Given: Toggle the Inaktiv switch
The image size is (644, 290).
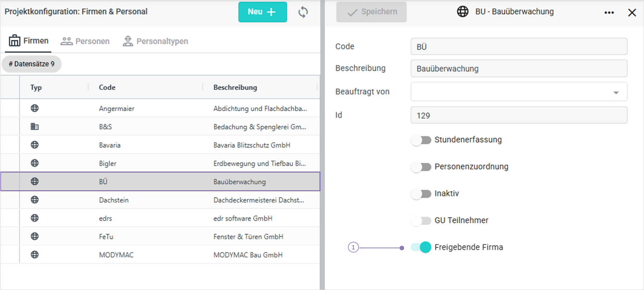Looking at the screenshot, I should (421, 194).
